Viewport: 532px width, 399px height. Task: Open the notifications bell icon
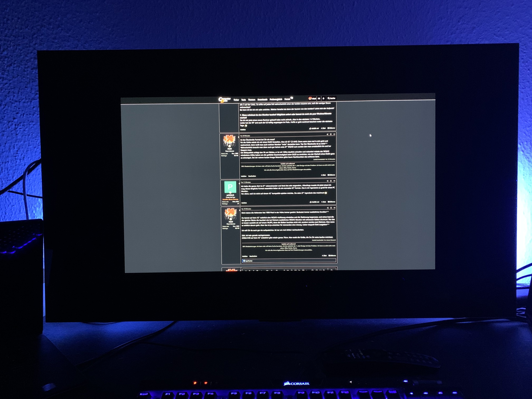tap(323, 98)
